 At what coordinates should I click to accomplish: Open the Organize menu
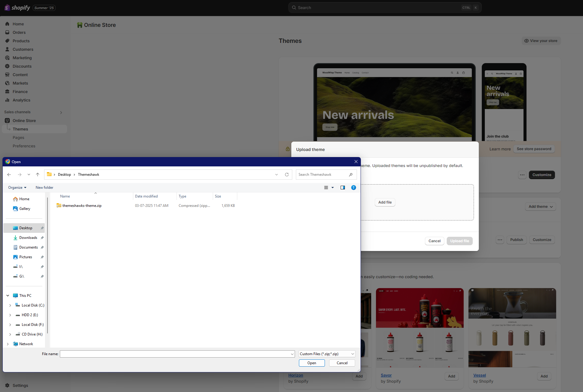pos(17,188)
